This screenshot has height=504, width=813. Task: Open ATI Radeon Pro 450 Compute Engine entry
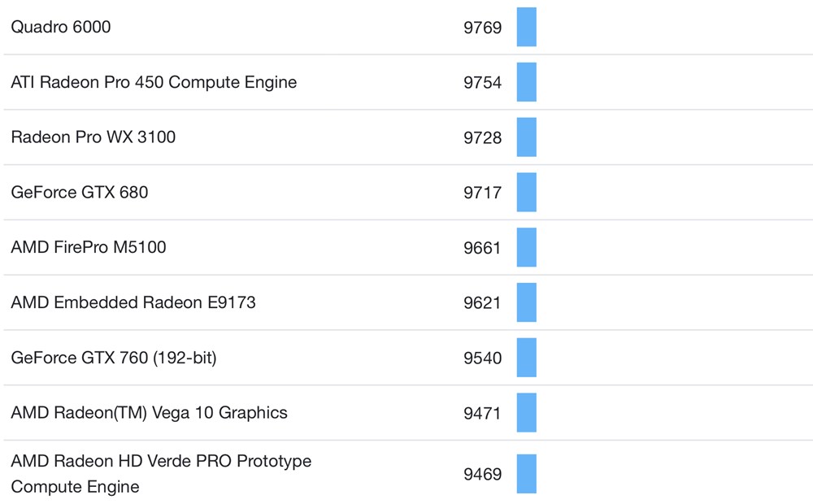tap(154, 82)
